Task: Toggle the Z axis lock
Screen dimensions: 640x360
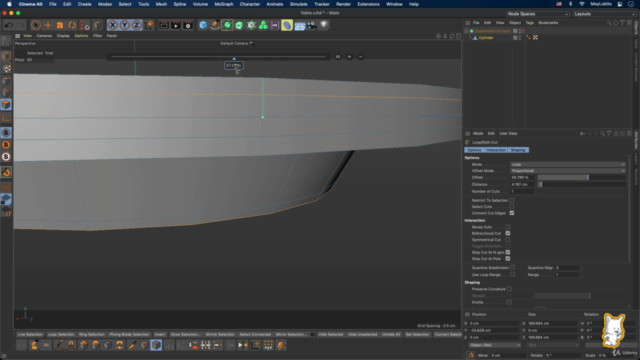Action: [136, 25]
